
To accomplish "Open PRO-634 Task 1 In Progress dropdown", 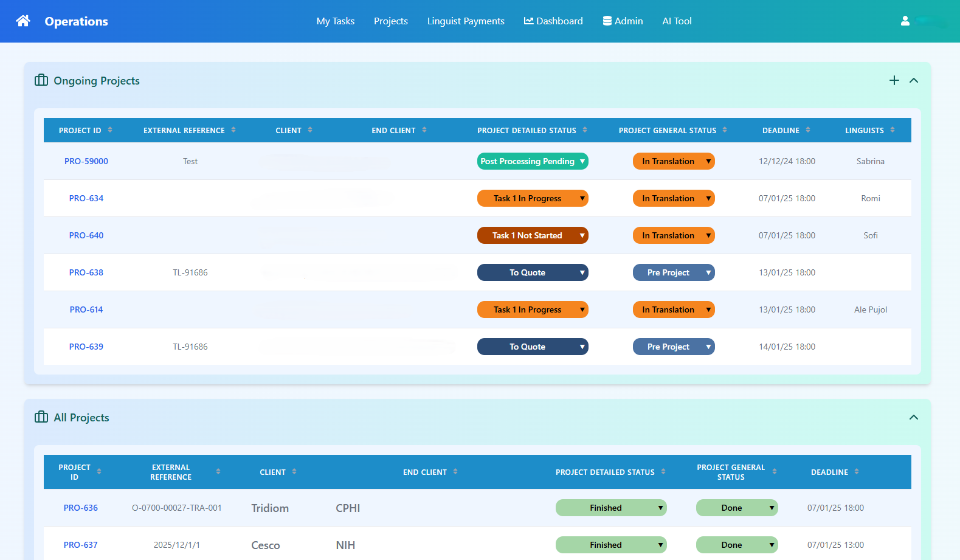I will [533, 198].
